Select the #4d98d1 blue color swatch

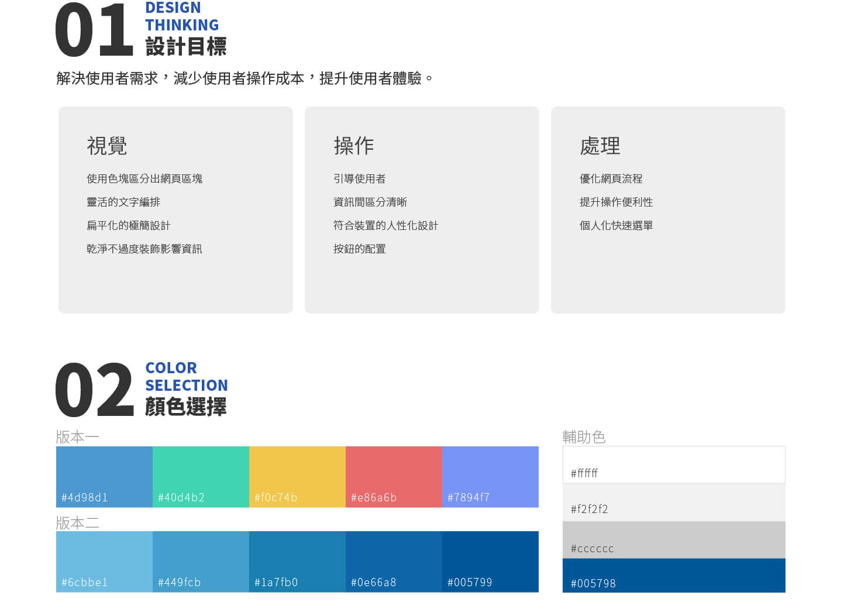click(104, 477)
